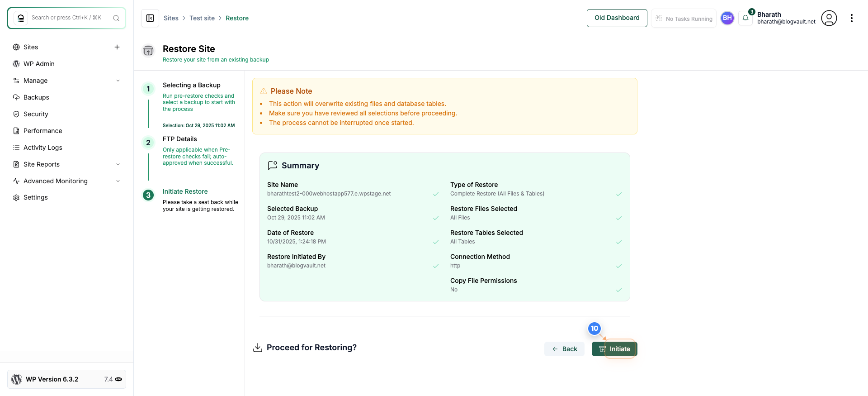Go to step 2 FTP Details
Screen dimensions: 868x396
tap(180, 139)
